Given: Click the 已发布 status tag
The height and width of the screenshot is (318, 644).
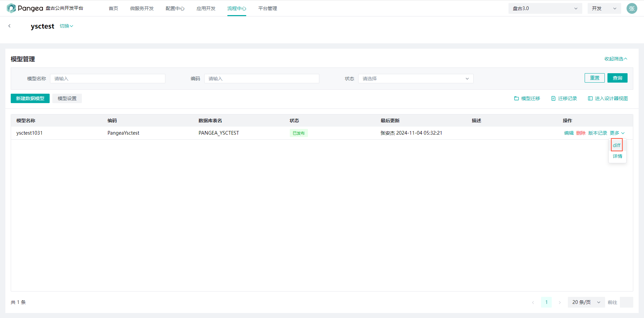Looking at the screenshot, I should [299, 133].
